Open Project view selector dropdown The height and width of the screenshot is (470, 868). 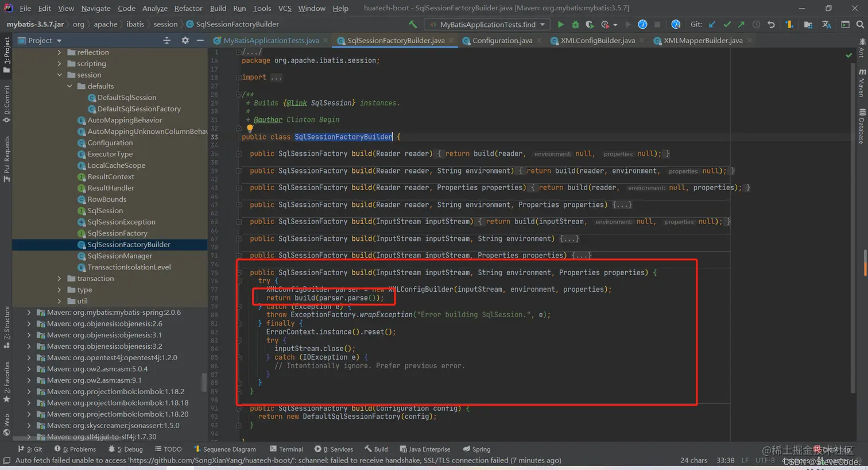40,40
